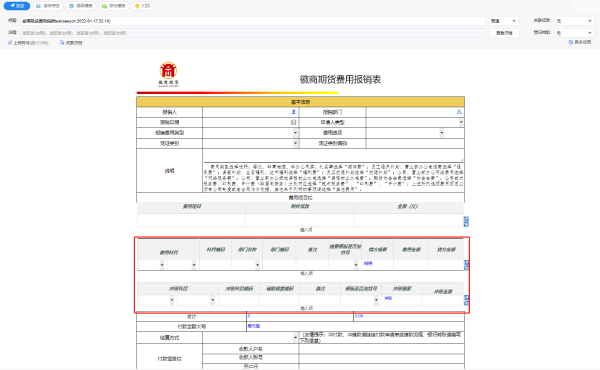
Task: Click the Print button with orange icon
Action: 142,6
